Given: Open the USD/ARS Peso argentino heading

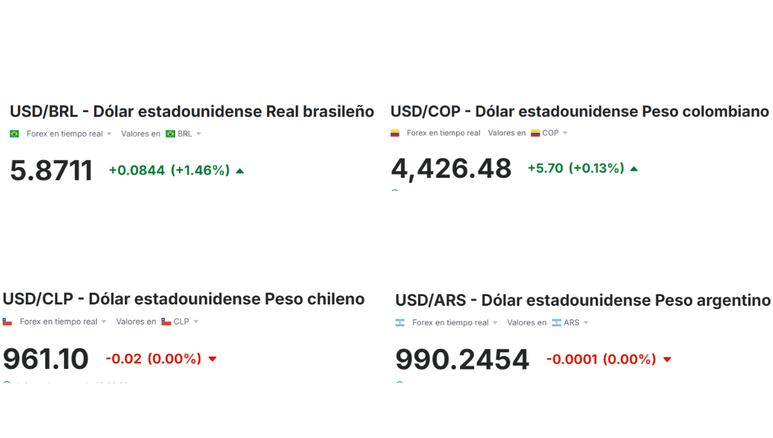Looking at the screenshot, I should point(583,300).
